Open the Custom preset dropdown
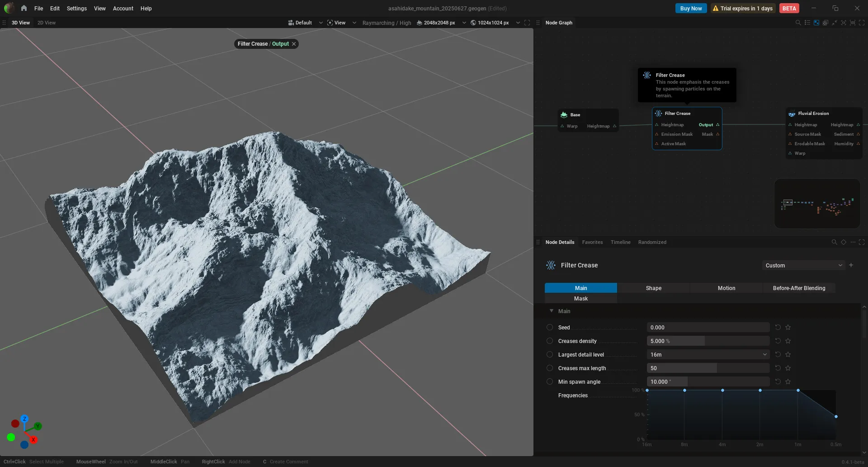Viewport: 868px width, 467px height. 803,265
